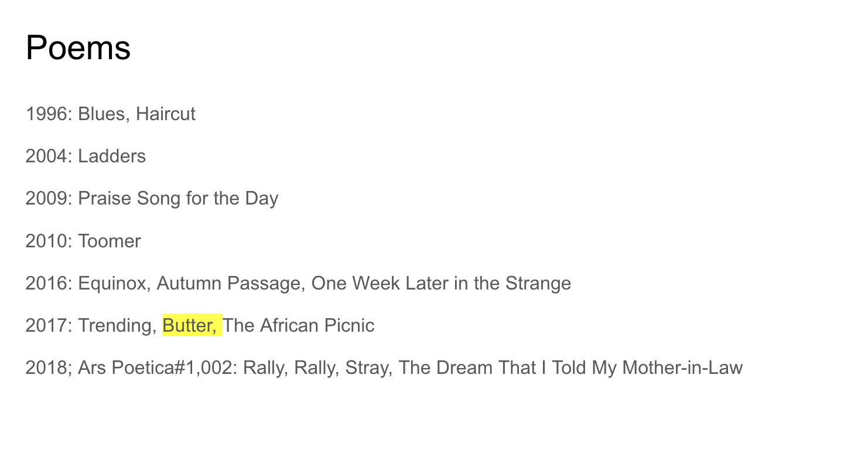Click the highlighted word Butter
Screen dimensions: 868x470
point(189,325)
